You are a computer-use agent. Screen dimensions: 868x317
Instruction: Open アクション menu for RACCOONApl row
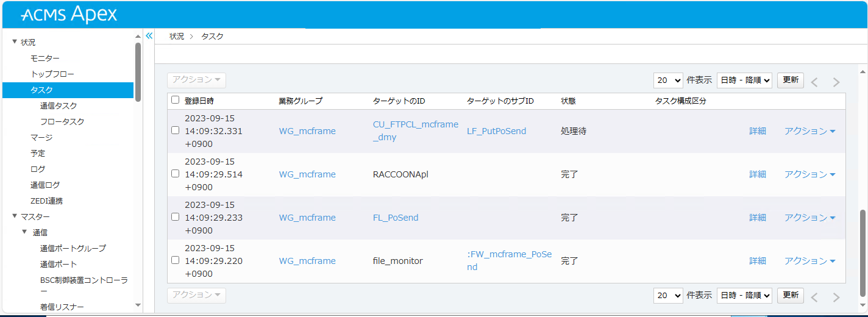[809, 174]
